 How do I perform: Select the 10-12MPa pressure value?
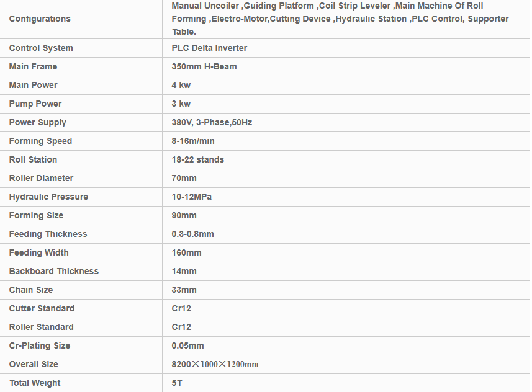[192, 197]
